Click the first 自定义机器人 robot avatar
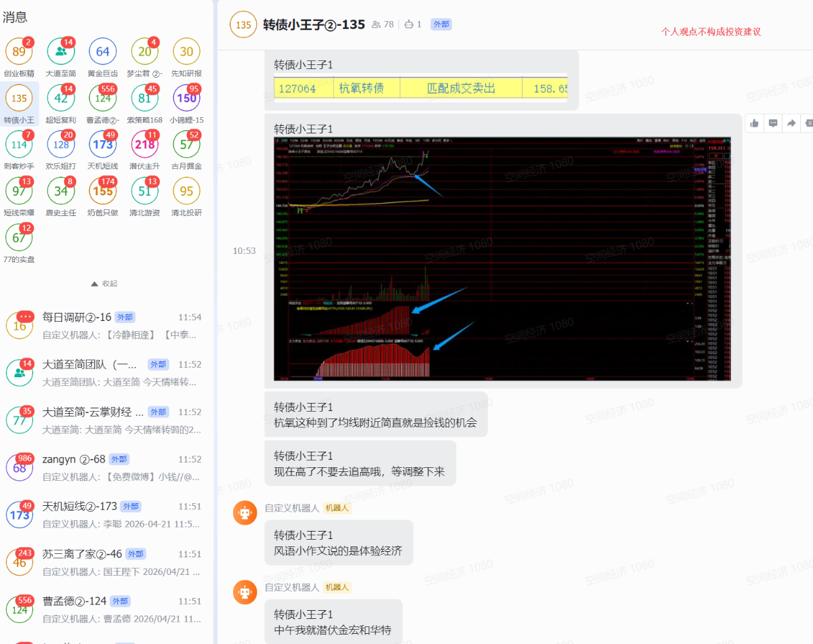Screen dimensions: 813x644 coord(245,513)
